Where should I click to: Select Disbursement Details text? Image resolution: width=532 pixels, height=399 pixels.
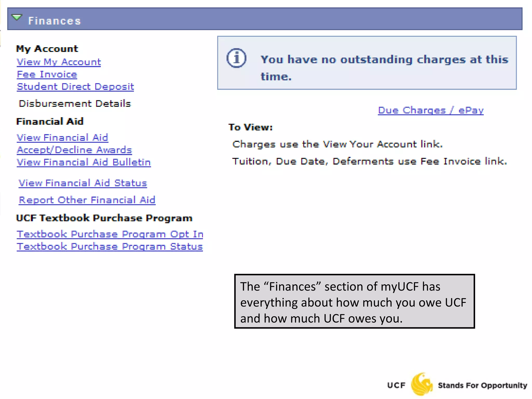(x=75, y=104)
